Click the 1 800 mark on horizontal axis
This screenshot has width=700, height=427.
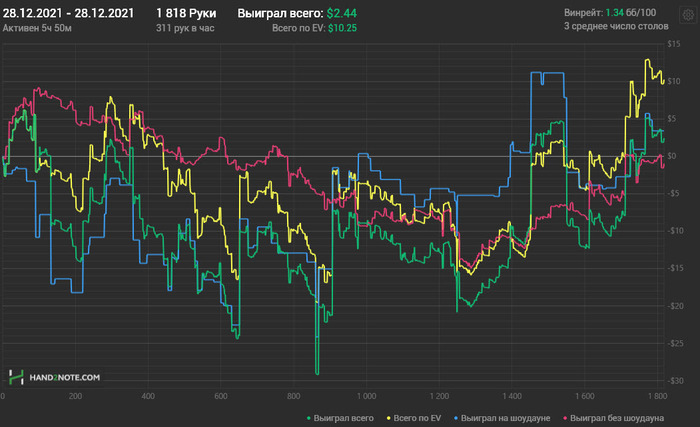click(x=656, y=396)
